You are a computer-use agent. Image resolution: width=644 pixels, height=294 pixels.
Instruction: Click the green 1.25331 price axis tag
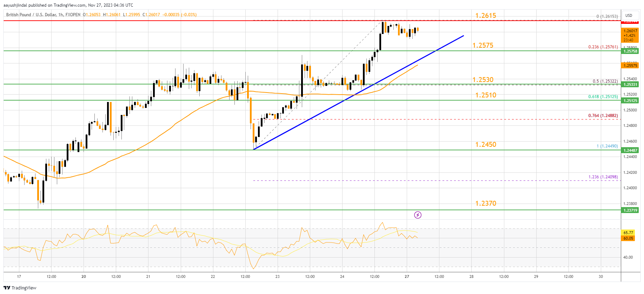pos(630,84)
